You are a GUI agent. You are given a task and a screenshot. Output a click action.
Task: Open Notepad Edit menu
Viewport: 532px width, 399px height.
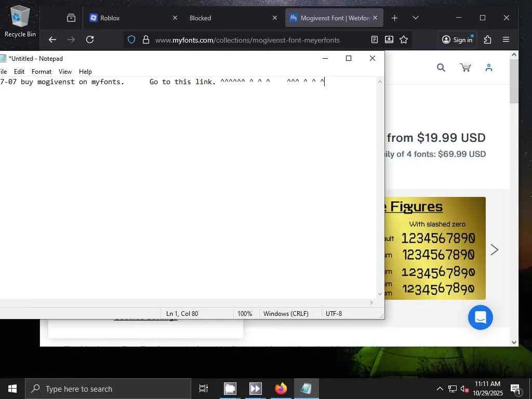(19, 72)
